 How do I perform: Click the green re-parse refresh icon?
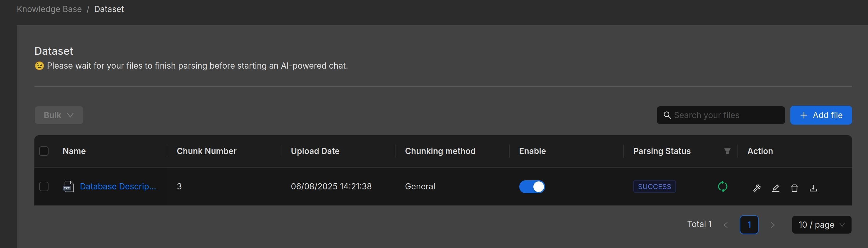point(722,187)
